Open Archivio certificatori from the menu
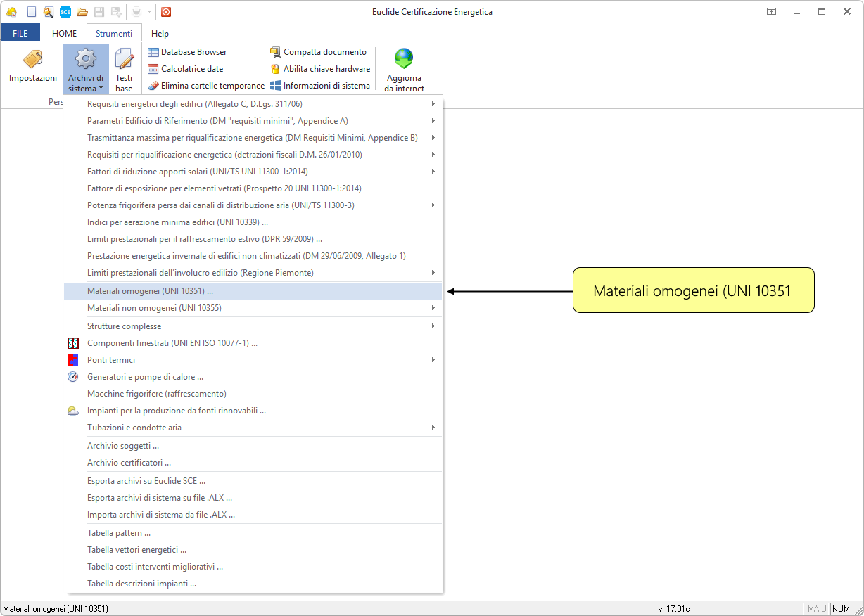Image resolution: width=864 pixels, height=616 pixels. pos(129,463)
